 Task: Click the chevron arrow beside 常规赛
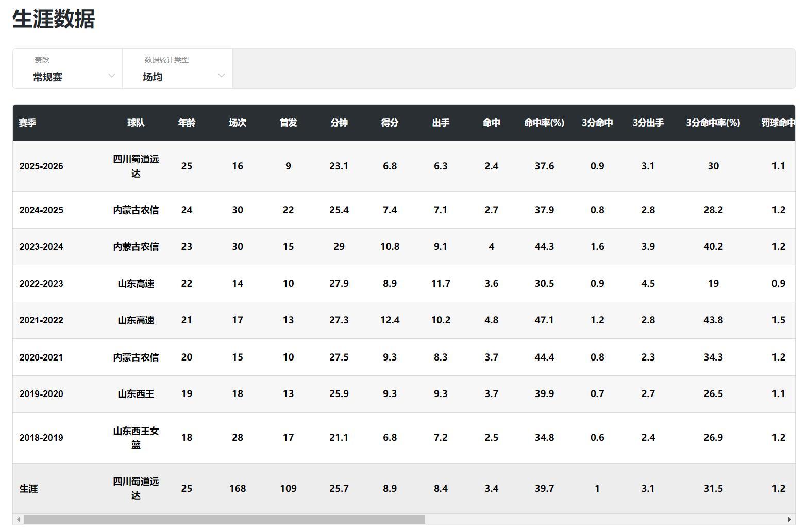pos(111,76)
